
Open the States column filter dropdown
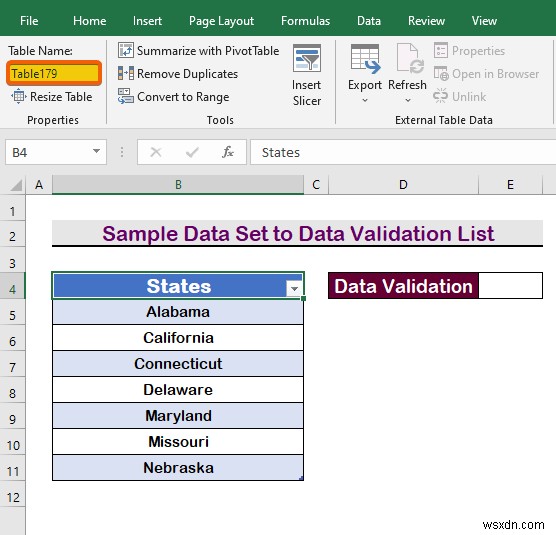tap(294, 289)
